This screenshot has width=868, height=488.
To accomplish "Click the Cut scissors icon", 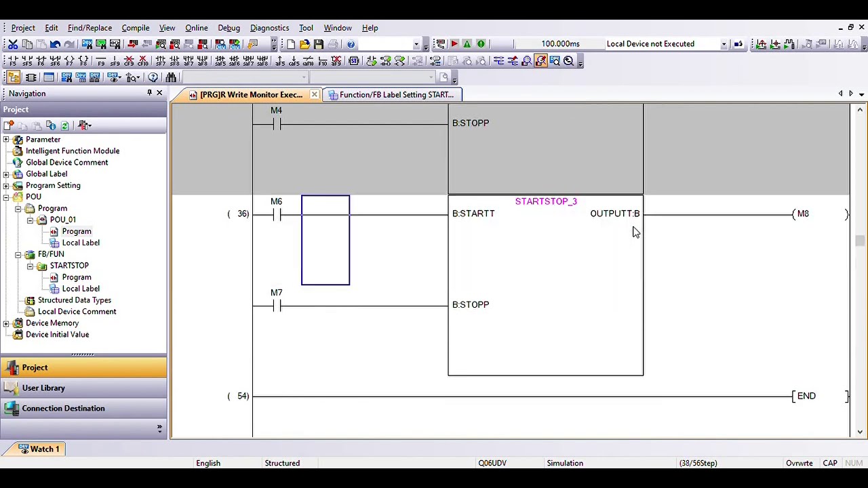I will [x=13, y=44].
